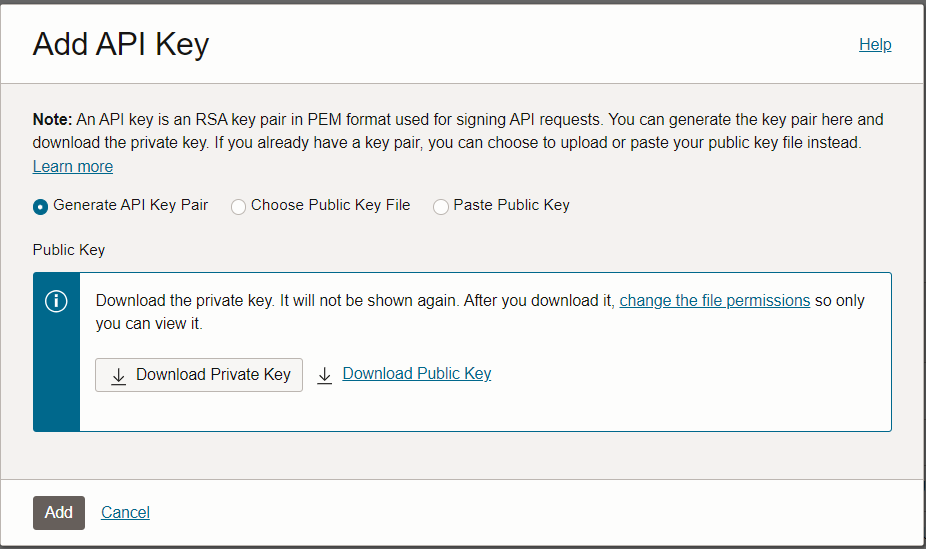Screen dimensions: 926x549
Task: Cancel the Add API Key dialog
Action: (x=125, y=513)
